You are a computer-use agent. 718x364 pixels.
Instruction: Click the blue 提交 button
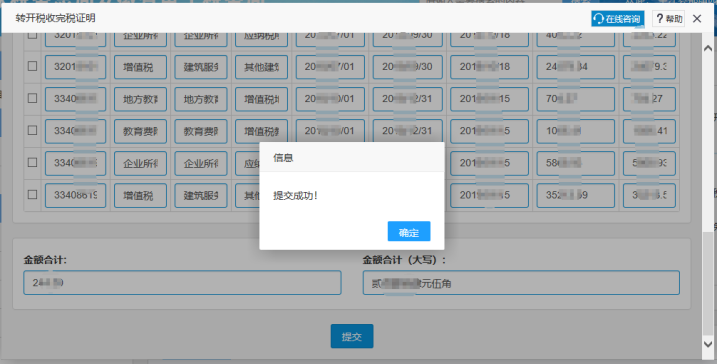coord(352,336)
